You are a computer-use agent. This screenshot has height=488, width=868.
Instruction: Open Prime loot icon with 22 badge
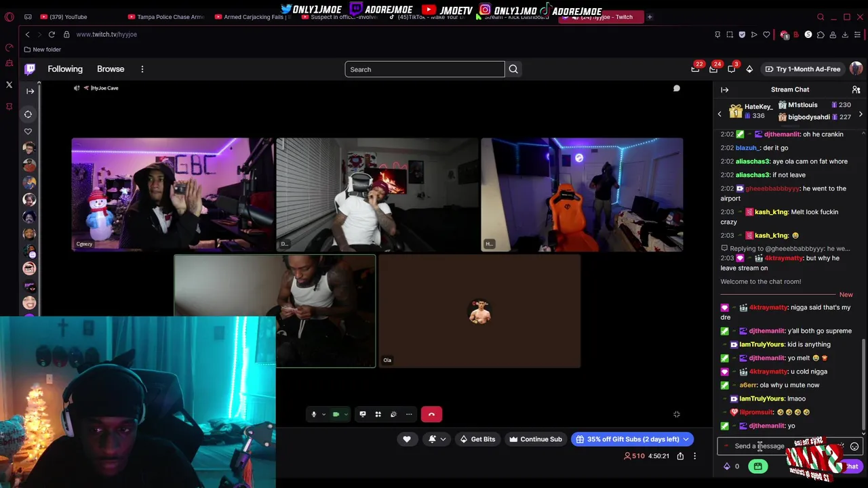[695, 69]
